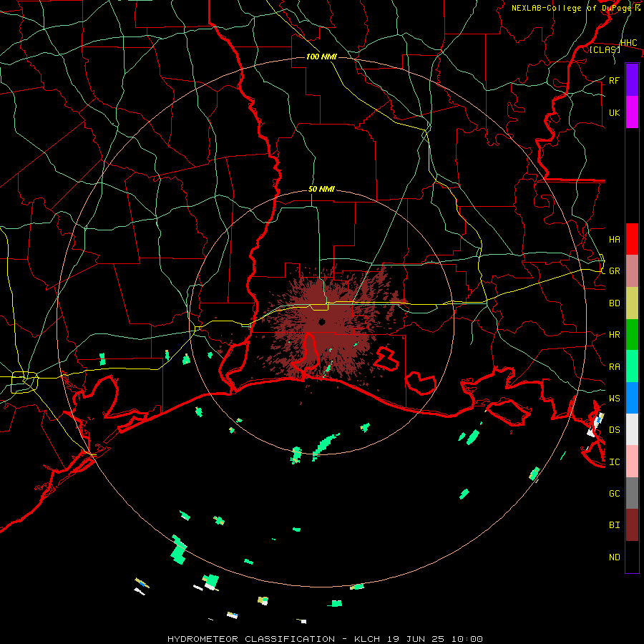Click the GR legend label
Screen dimensions: 644x644
[x=614, y=271]
